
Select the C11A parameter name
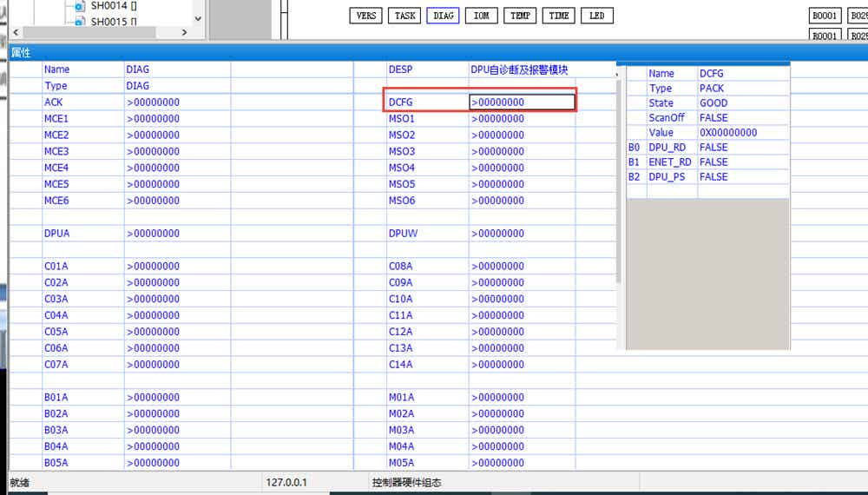pos(400,315)
